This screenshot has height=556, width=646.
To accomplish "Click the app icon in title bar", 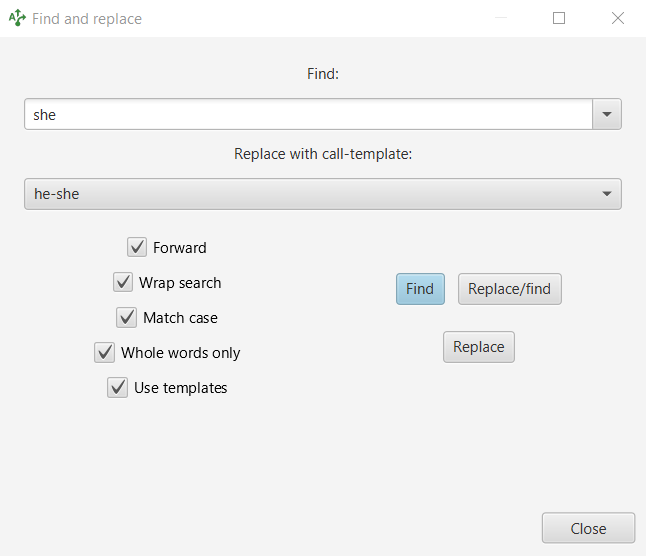I will tap(17, 18).
